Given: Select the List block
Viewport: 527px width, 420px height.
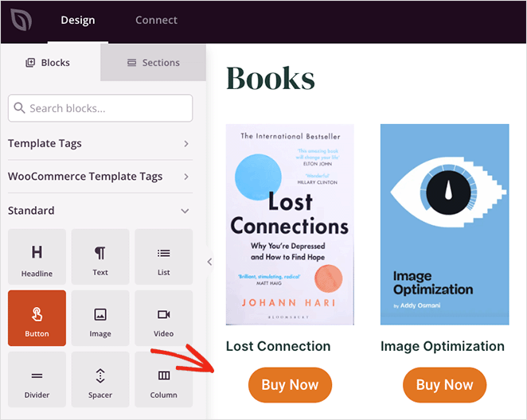Looking at the screenshot, I should coord(164,257).
